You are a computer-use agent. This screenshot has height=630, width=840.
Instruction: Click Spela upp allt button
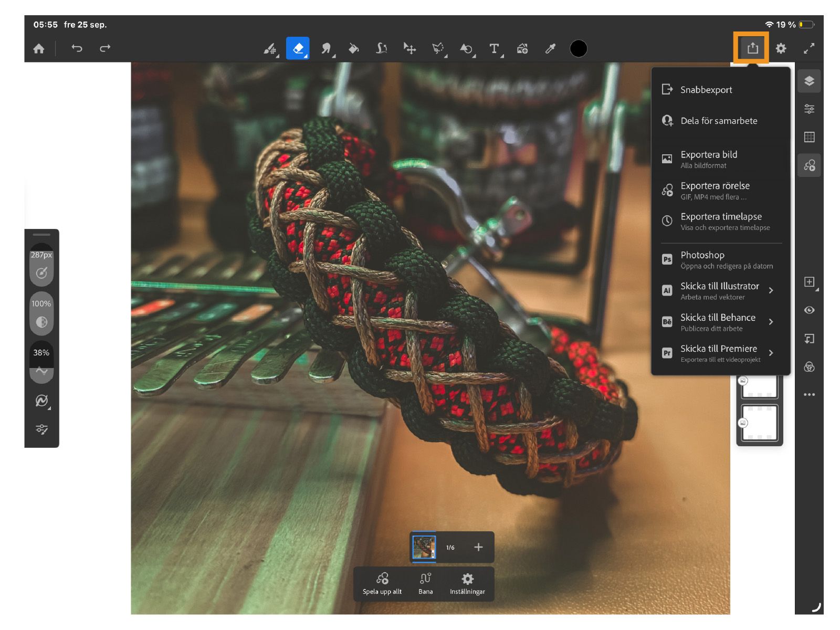tap(382, 583)
